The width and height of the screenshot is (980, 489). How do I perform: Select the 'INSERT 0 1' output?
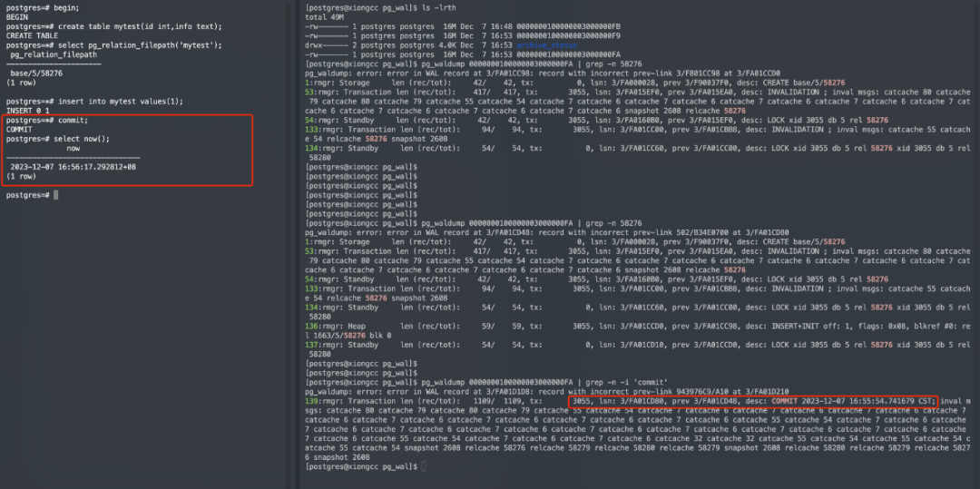27,111
